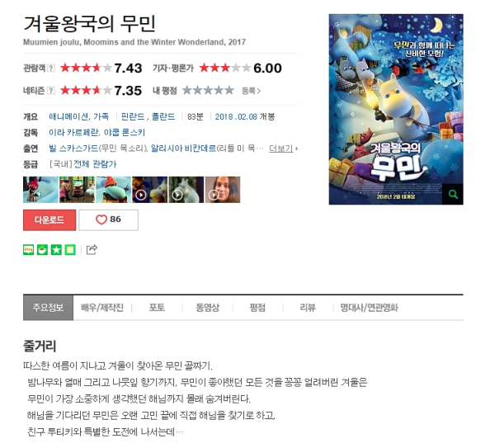Click the light green square share icon
Viewport: 495px width, 448px height.
(70, 250)
